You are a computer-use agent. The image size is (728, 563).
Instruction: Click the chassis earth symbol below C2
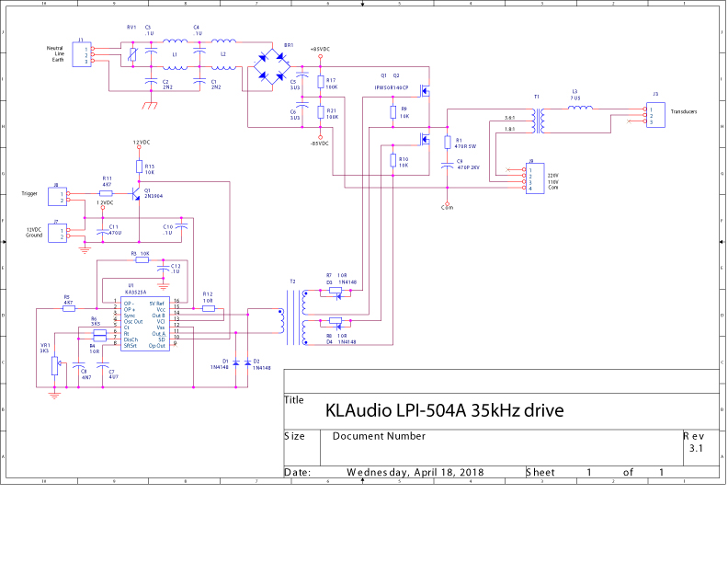(x=150, y=106)
